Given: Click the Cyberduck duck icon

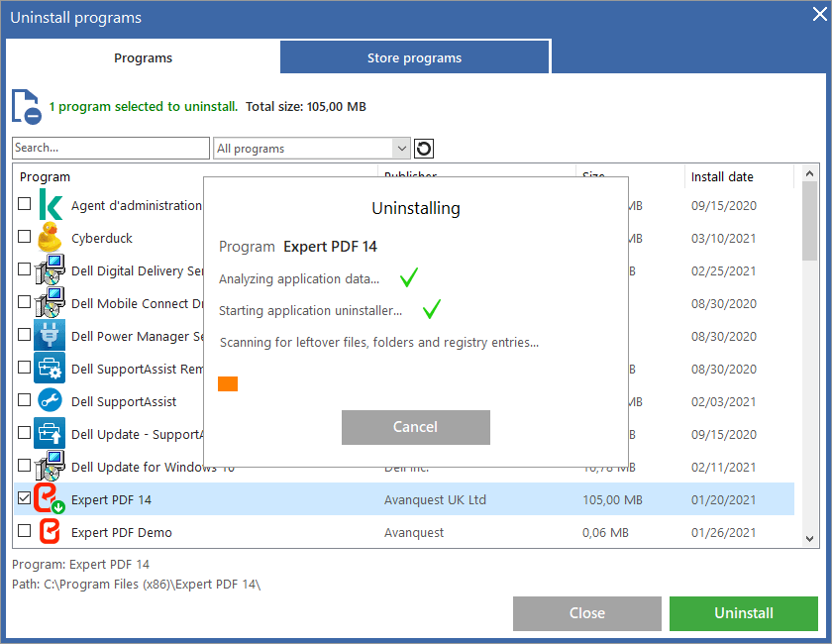Looking at the screenshot, I should coord(50,238).
